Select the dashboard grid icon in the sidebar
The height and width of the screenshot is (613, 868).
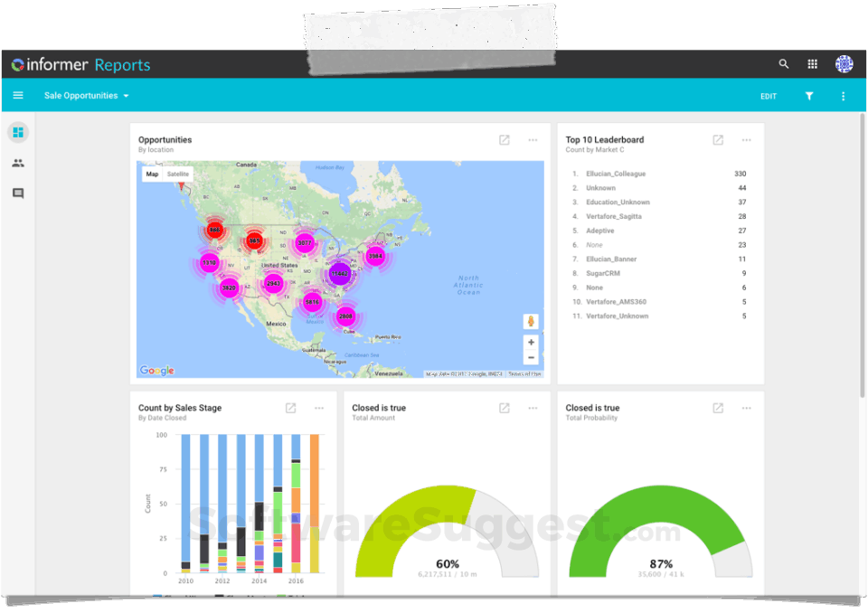18,132
